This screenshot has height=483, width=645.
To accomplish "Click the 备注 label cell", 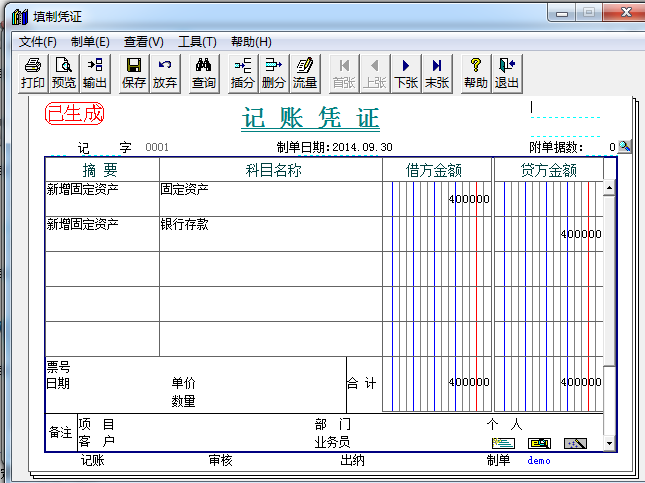I will point(61,432).
